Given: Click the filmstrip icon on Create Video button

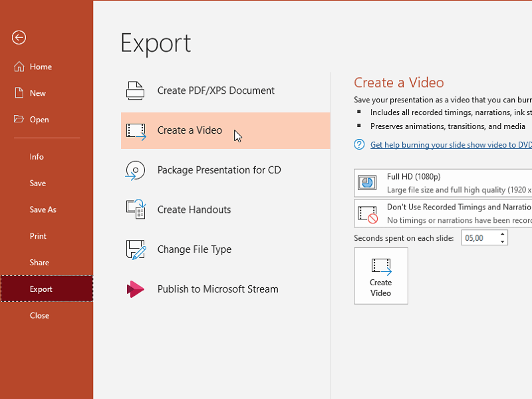Looking at the screenshot, I should 380,267.
